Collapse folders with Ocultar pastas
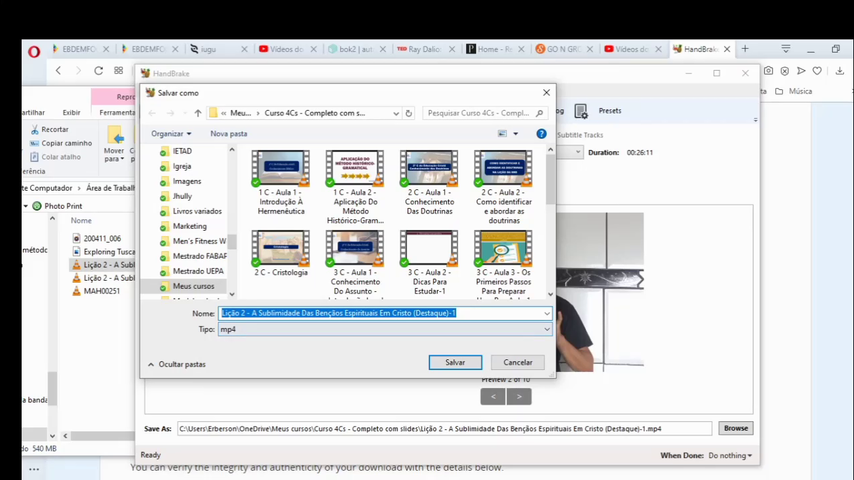 point(177,364)
